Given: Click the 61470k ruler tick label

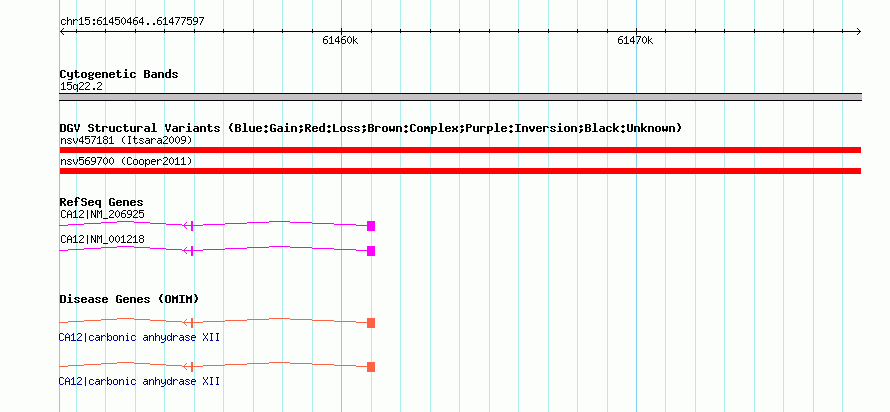Looking at the screenshot, I should tap(635, 40).
